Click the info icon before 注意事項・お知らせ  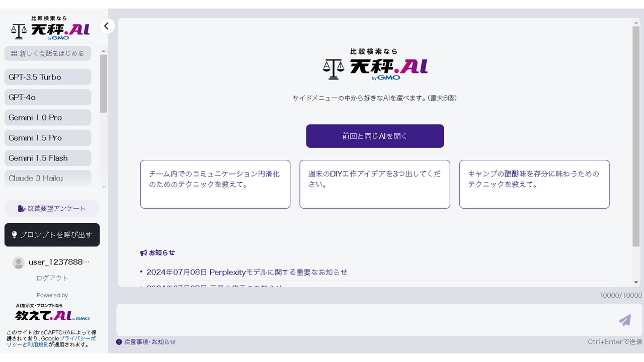119,341
